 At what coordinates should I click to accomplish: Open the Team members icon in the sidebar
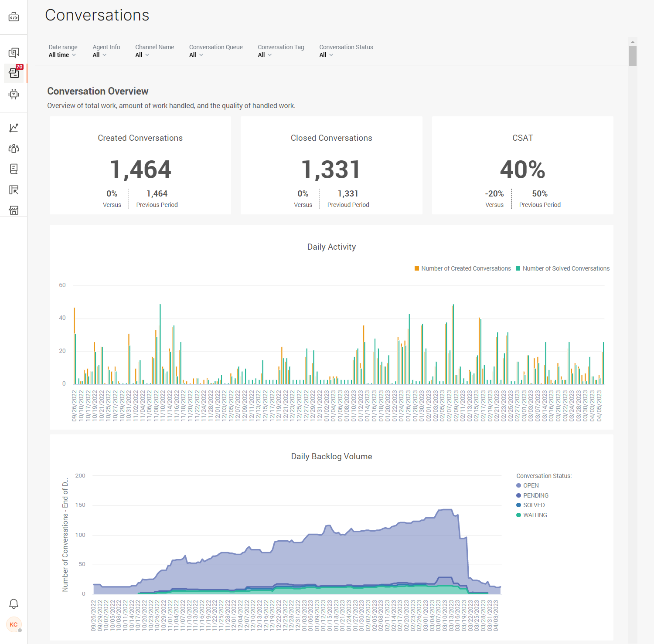pyautogui.click(x=14, y=149)
